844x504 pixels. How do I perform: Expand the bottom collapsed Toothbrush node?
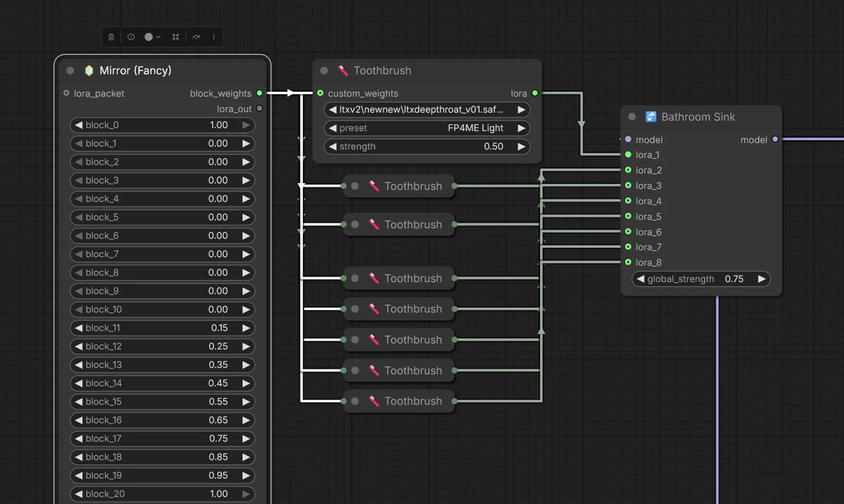[355, 401]
